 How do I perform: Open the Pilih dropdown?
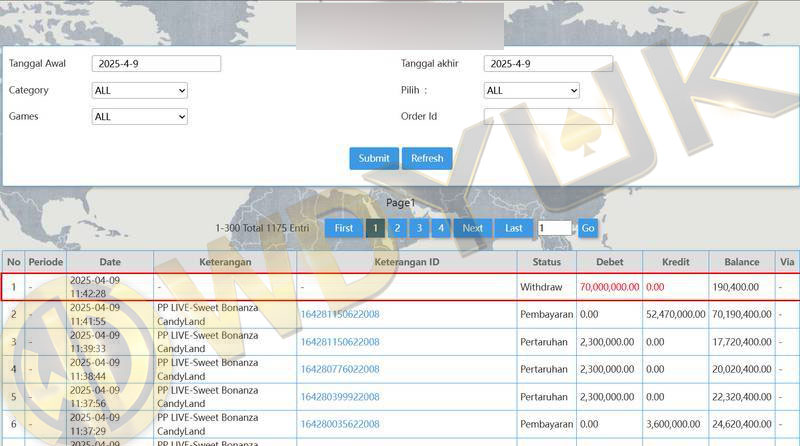point(531,90)
